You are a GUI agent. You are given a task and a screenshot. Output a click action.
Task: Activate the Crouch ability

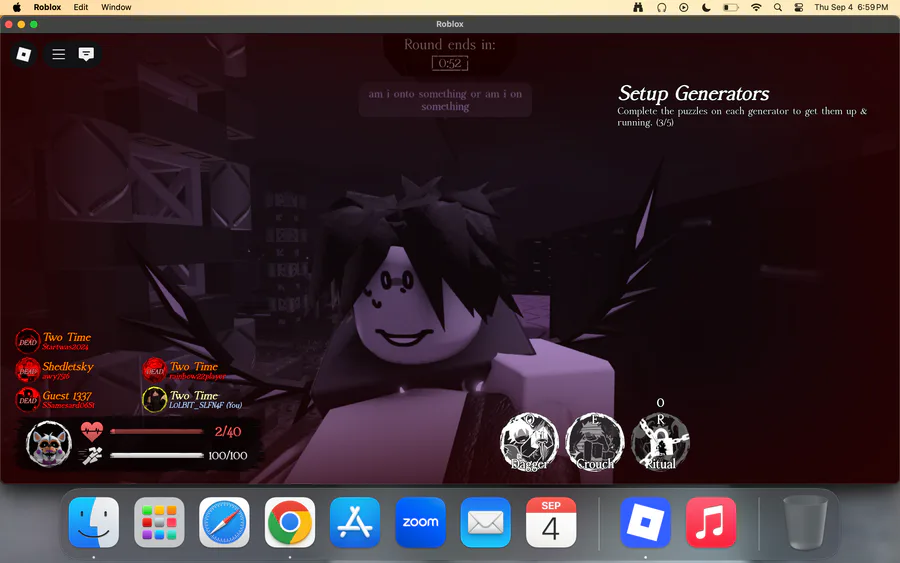[595, 442]
